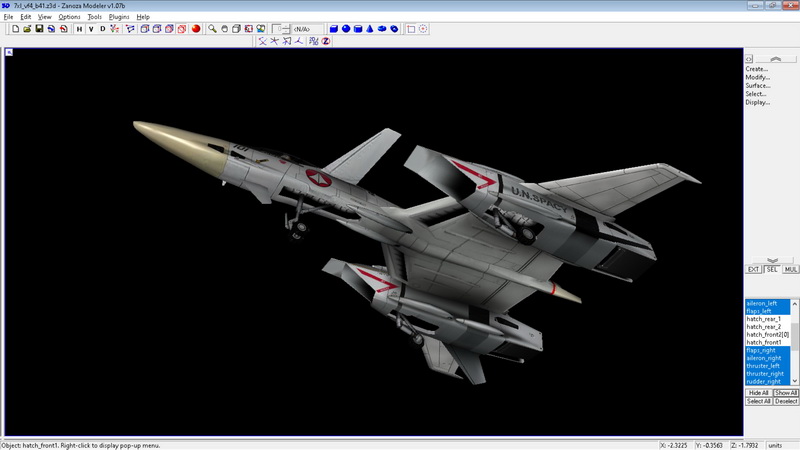Click the first axis tool icon in second toolbar row
800x450 pixels.
[x=262, y=41]
